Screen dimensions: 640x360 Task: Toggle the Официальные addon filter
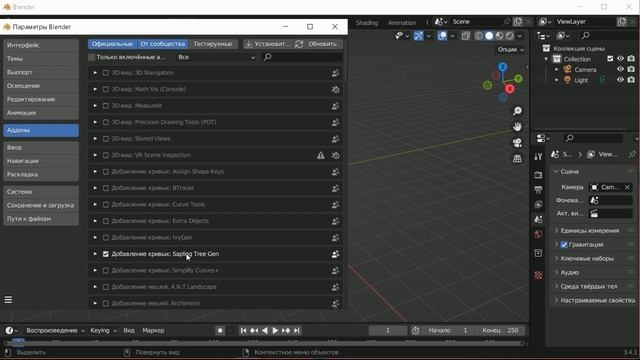click(112, 44)
